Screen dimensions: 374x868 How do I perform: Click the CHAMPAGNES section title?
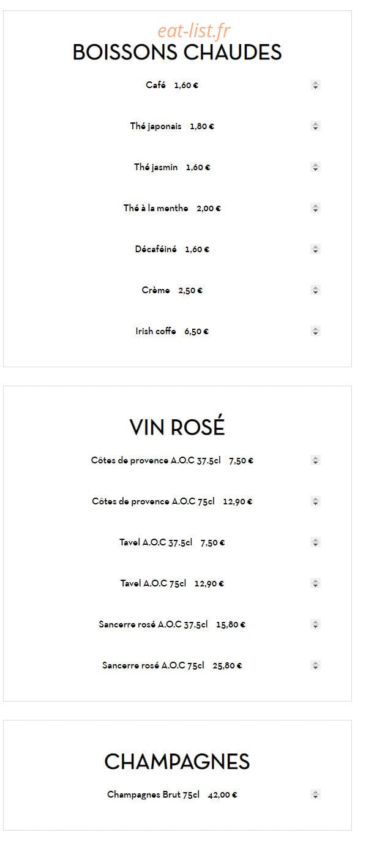tap(178, 761)
